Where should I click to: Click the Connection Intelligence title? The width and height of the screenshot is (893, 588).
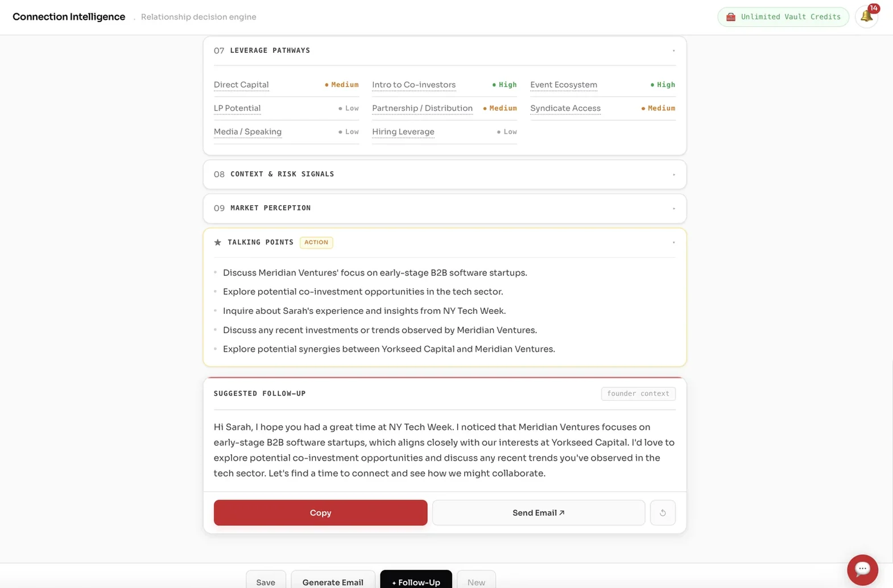click(69, 16)
